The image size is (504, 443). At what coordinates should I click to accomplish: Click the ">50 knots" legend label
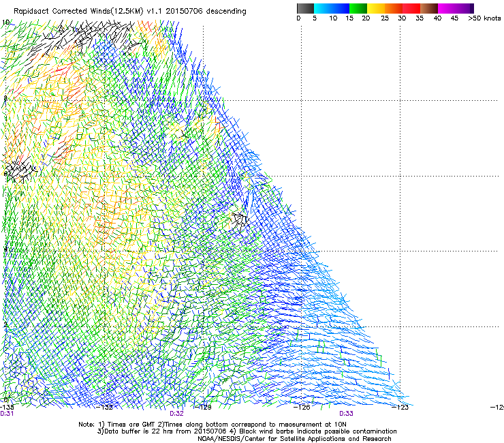484,18
